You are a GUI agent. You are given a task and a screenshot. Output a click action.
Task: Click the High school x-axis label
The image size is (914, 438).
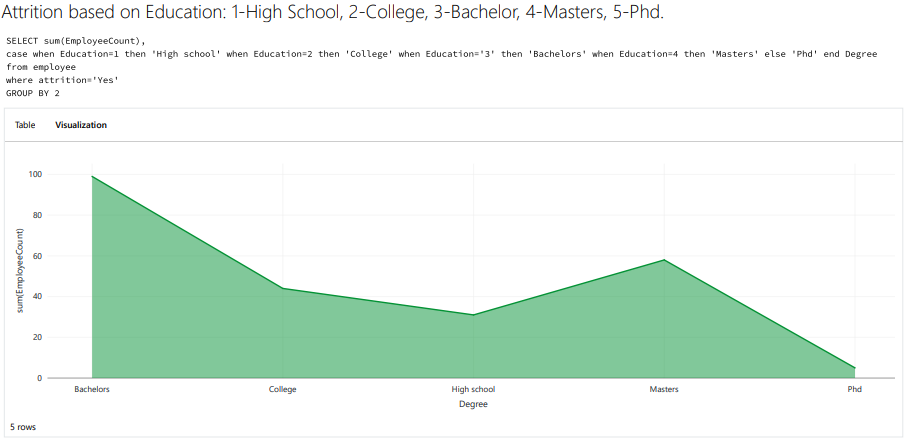[x=473, y=389]
